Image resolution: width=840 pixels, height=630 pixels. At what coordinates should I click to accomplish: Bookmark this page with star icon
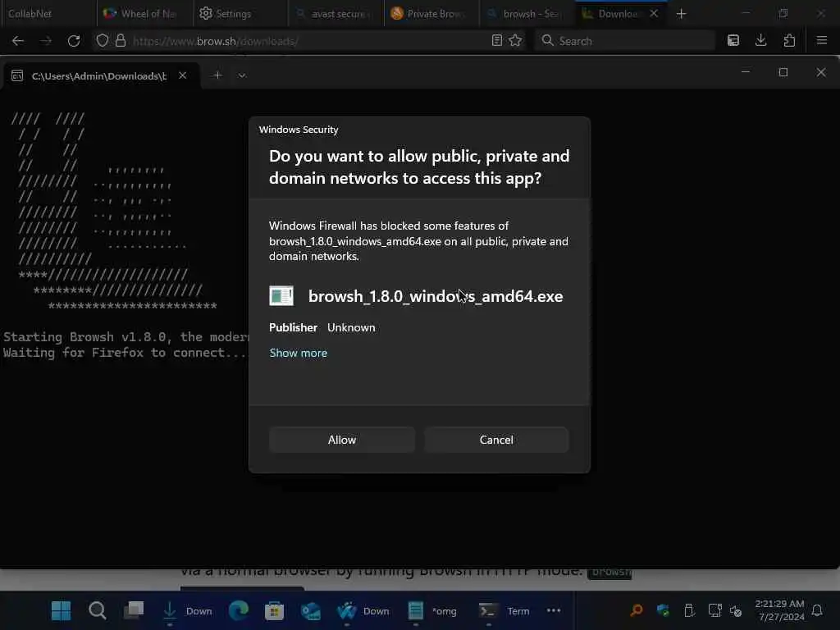(x=515, y=41)
